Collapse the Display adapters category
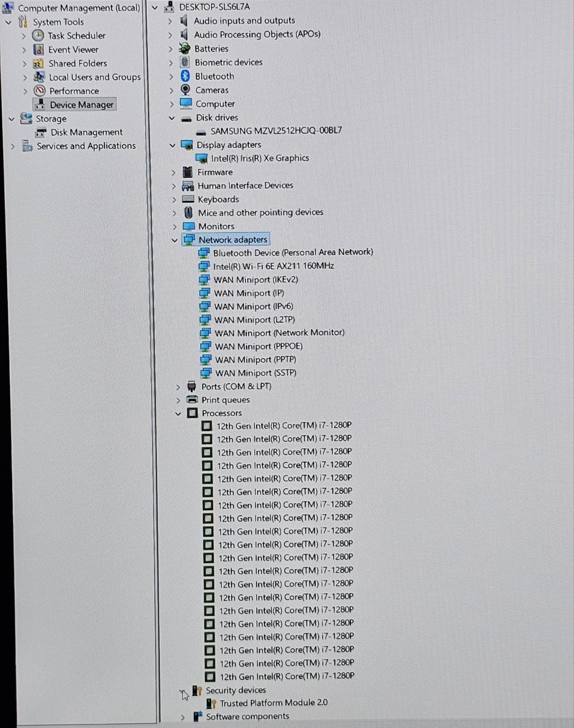Screen dimensions: 574x728 172,145
